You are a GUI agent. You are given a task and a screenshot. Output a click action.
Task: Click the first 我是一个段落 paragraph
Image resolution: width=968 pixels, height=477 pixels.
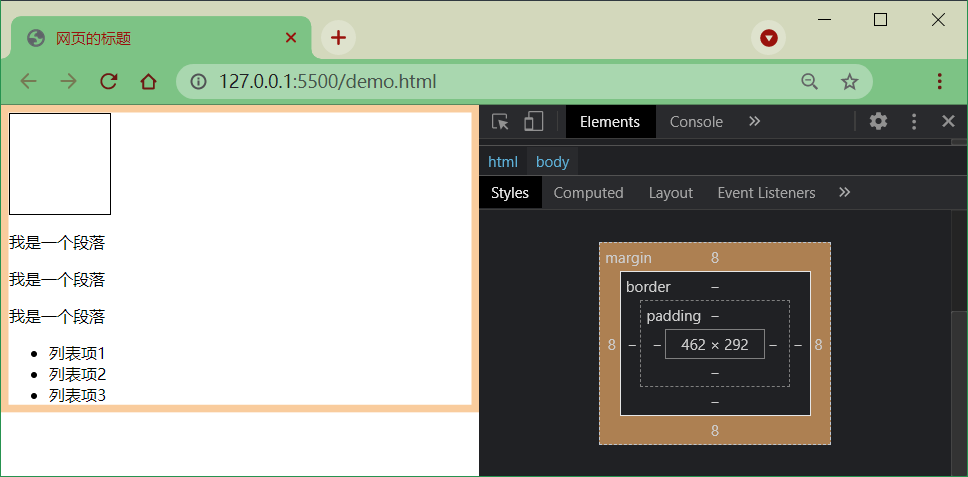tap(57, 243)
